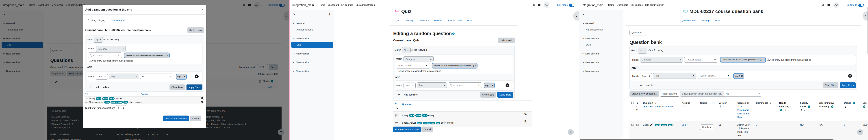868x140 pixels.
Task: Open Site administration on the Quiz page navbar
Action: tap(365, 5)
